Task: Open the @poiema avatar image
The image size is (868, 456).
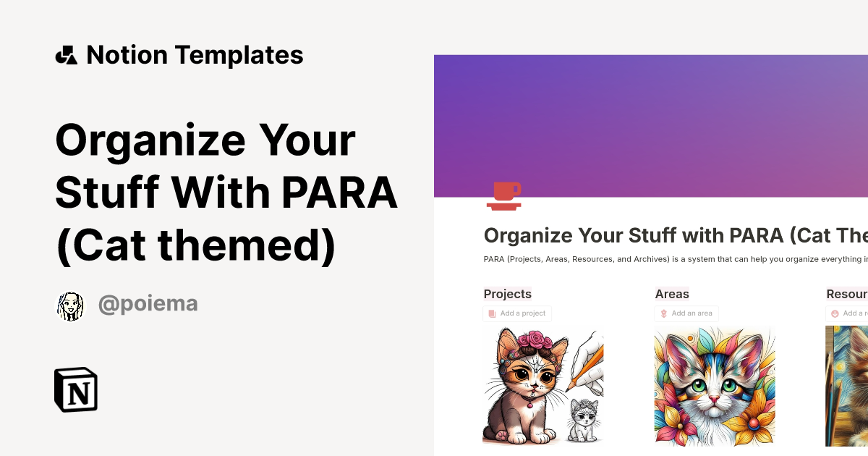Action: coord(70,305)
